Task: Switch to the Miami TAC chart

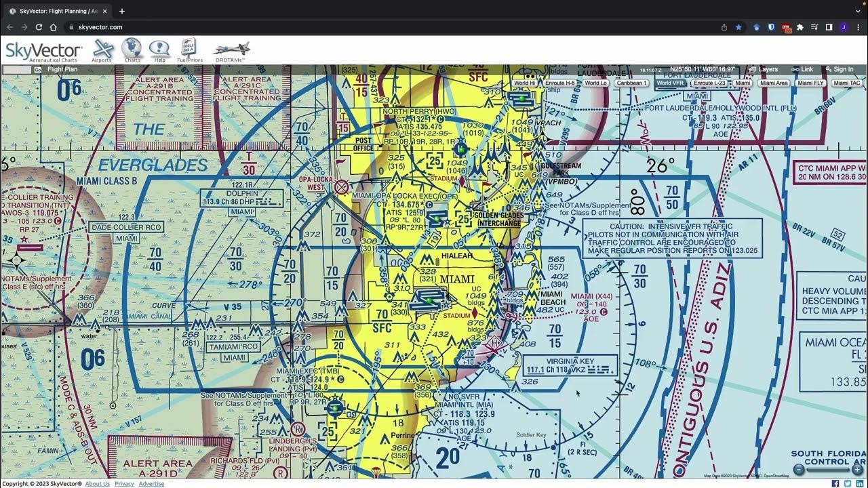Action: 846,83
